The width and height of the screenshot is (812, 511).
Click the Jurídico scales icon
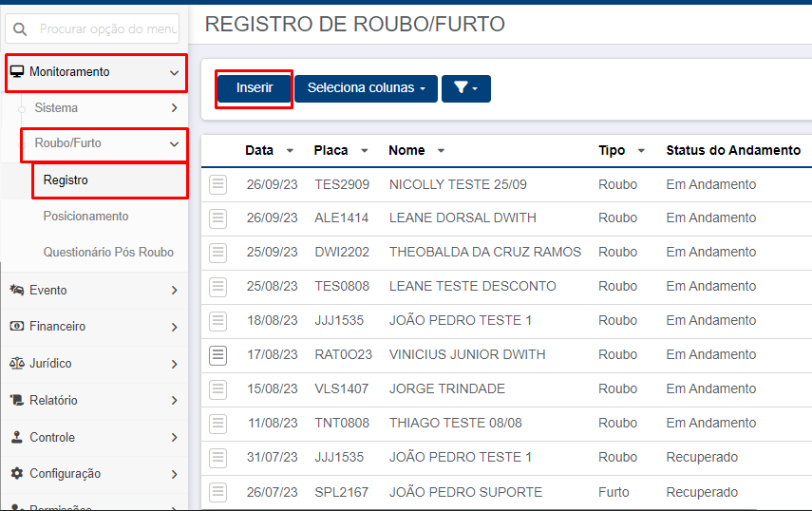[16, 363]
